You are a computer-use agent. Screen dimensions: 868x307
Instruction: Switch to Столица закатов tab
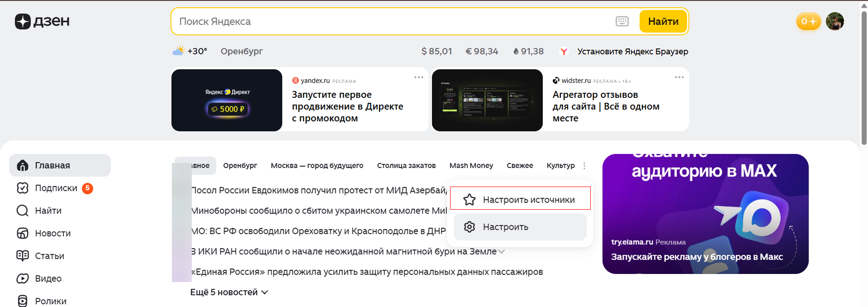[406, 166]
